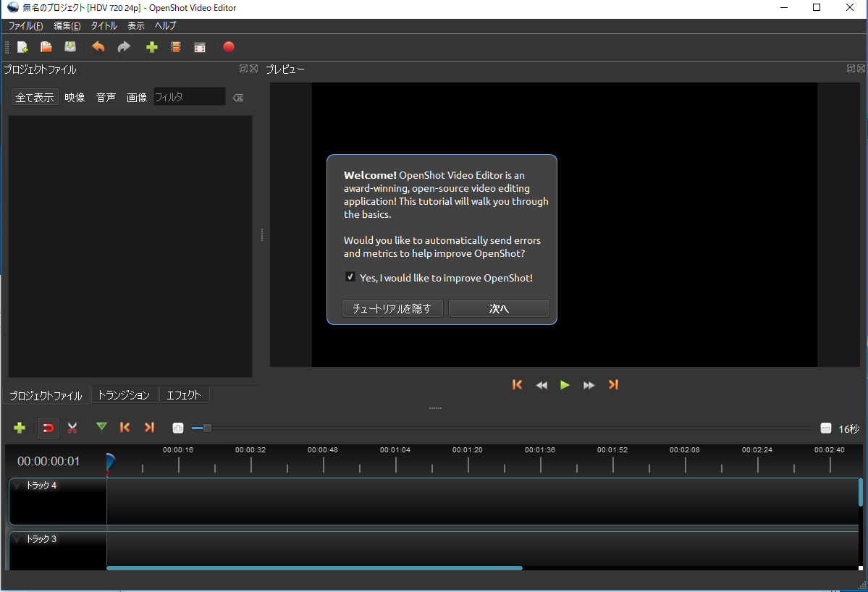Export video with the red record icon

[229, 47]
